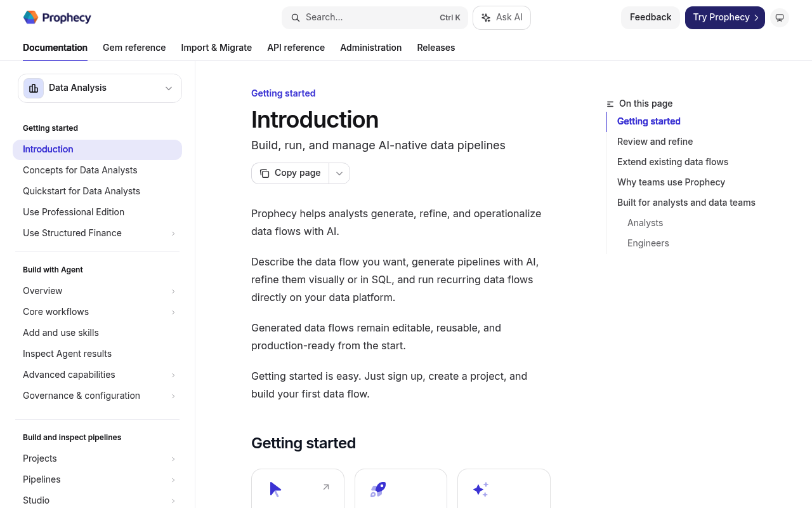The width and height of the screenshot is (812, 508).
Task: Jump to Getting started in page outline
Action: [x=649, y=121]
